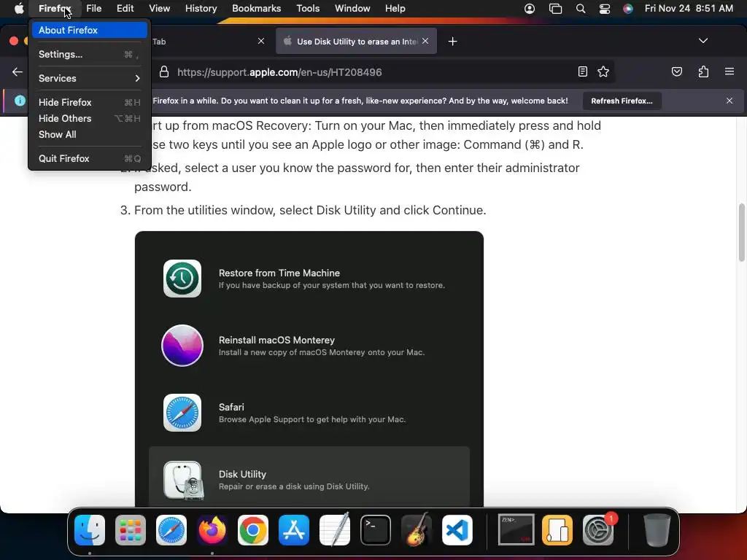This screenshot has height=560, width=747.
Task: Open Stage Manager icon in menu bar
Action: [555, 8]
